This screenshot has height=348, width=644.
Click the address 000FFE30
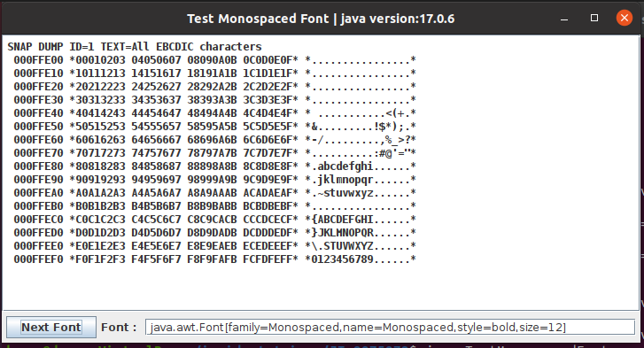tap(39, 100)
